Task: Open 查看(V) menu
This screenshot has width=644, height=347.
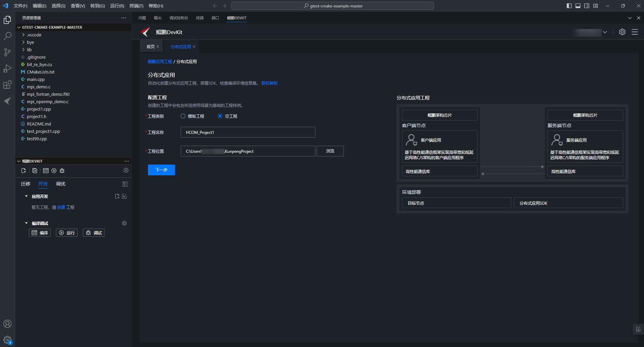Action: click(x=78, y=6)
